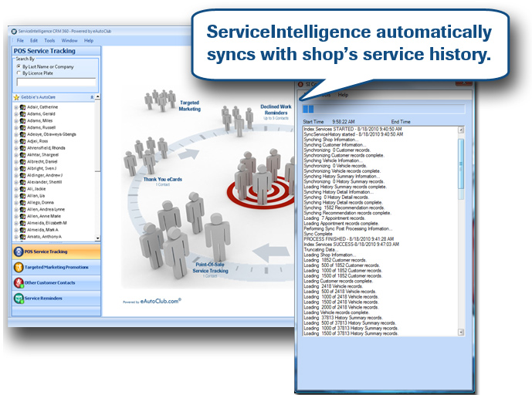This screenshot has width=532, height=395.
Task: Click the Targeted Marketing Promotions nav icon
Action: pos(19,267)
